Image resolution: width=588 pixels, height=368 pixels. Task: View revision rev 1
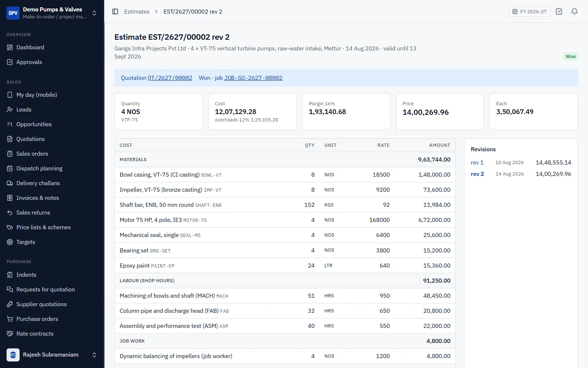point(477,163)
